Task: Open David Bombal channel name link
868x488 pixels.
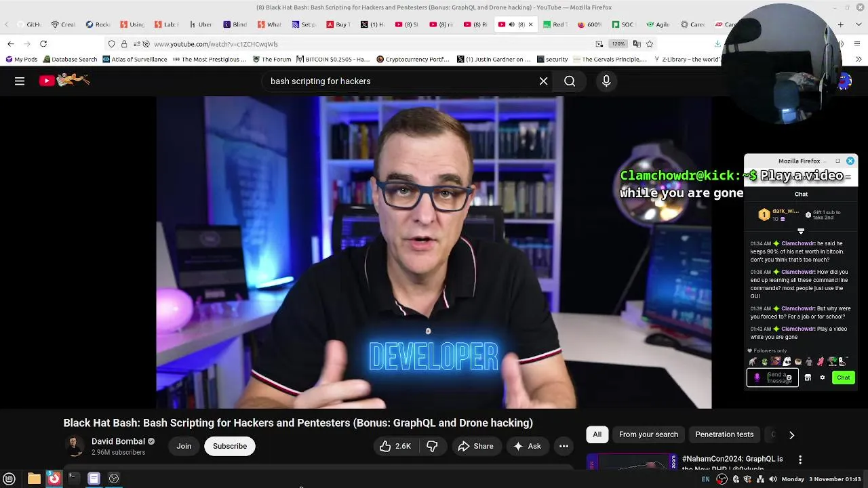Action: [x=118, y=441]
